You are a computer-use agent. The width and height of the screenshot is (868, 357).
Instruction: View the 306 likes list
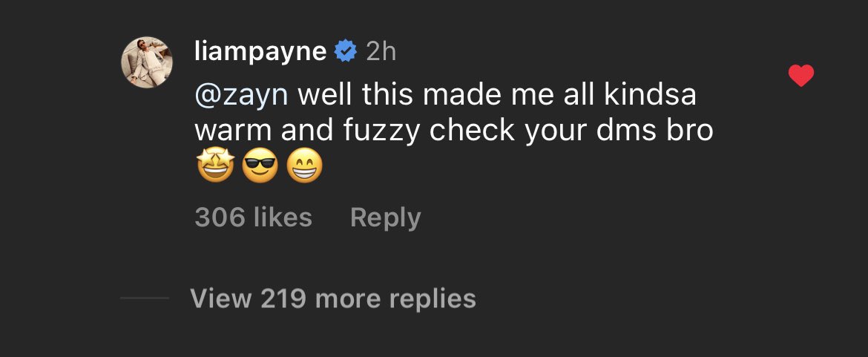point(253,217)
